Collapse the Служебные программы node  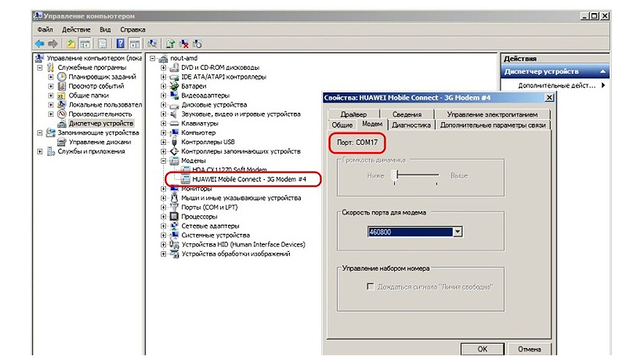click(x=39, y=68)
